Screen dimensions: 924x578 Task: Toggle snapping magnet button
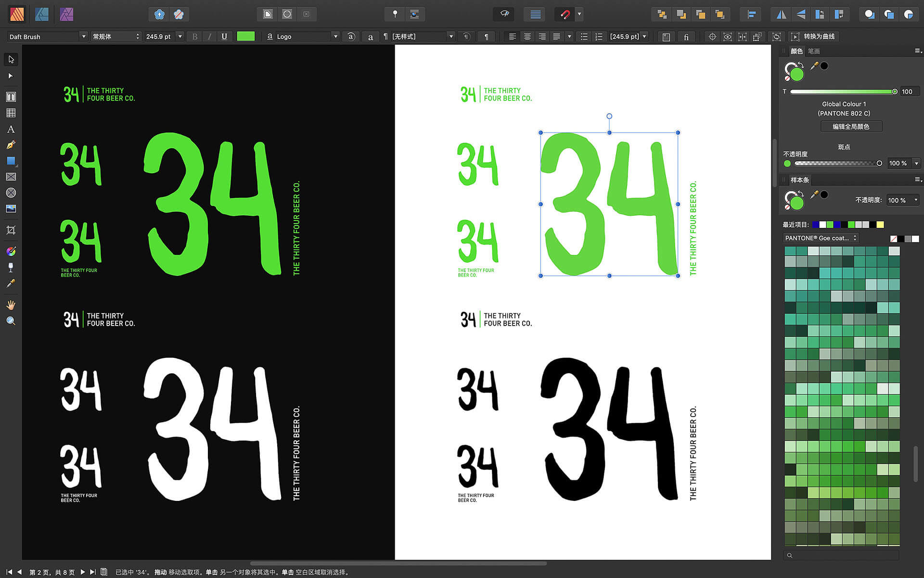pos(565,14)
